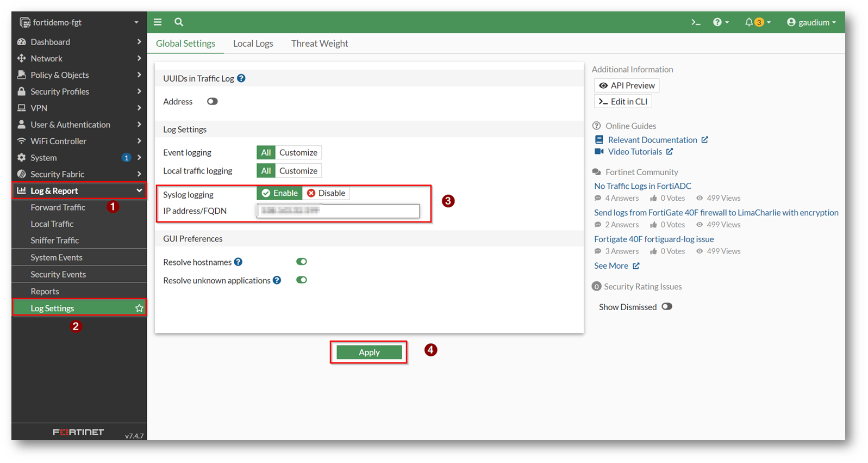Toggle the hamburger menu icon

pyautogui.click(x=158, y=22)
